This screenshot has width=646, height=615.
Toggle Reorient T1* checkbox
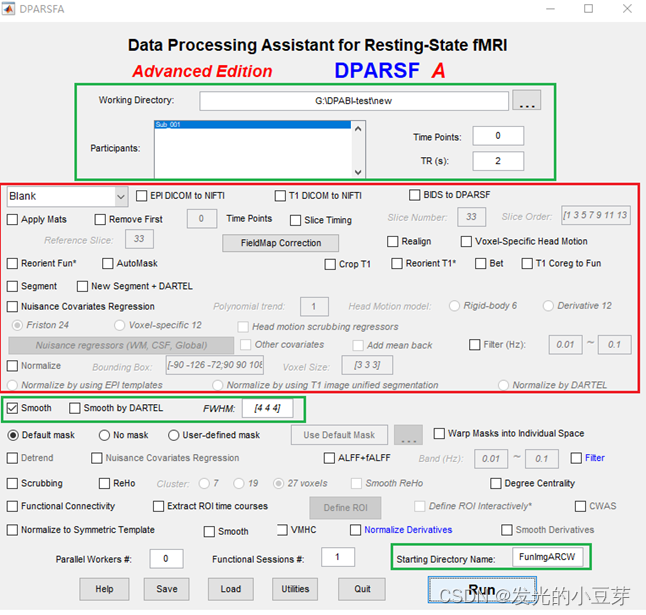(397, 264)
